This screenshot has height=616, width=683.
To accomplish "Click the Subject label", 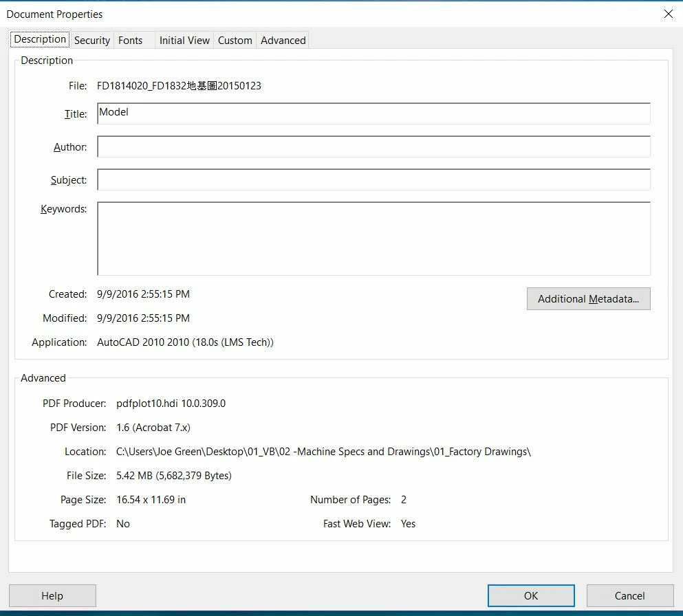I will click(x=69, y=180).
